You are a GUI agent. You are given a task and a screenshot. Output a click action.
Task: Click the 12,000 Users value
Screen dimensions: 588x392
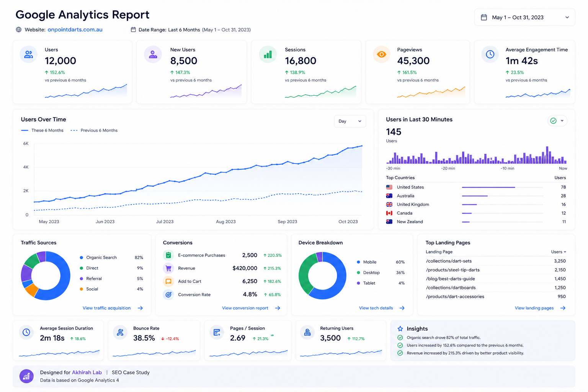click(x=60, y=61)
